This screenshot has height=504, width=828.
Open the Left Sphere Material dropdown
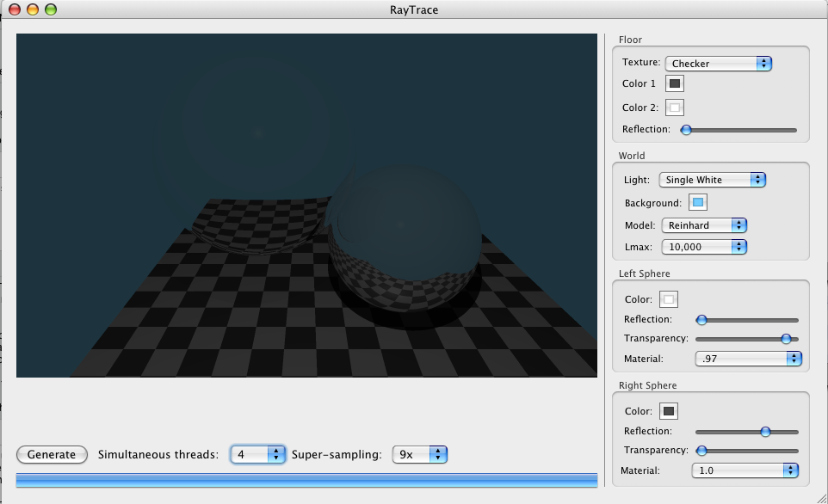(748, 359)
